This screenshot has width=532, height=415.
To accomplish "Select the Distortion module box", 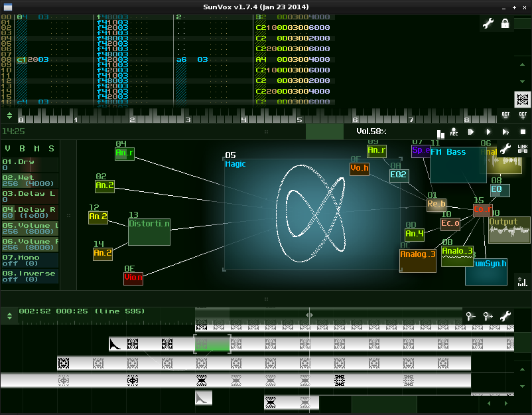I will coord(149,232).
